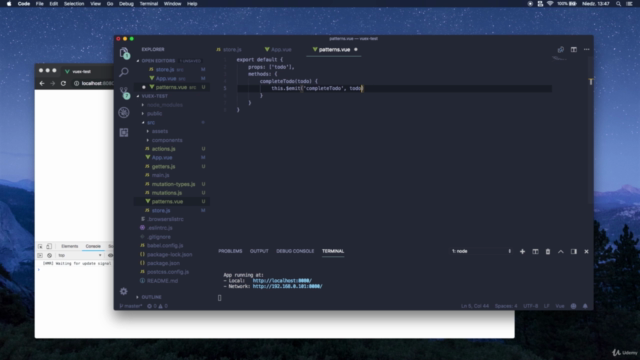Open the Extensions view in activity bar
This screenshot has width=640, height=360.
point(124,132)
